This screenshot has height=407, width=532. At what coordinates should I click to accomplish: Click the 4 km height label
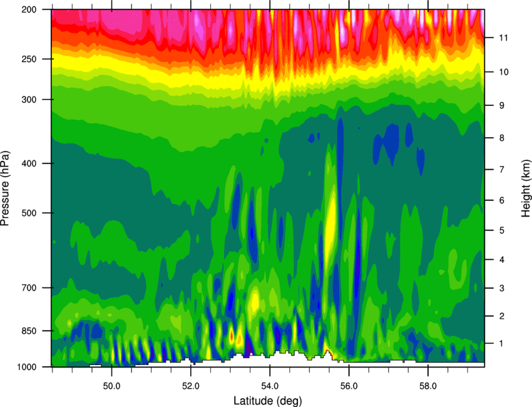coord(502,260)
